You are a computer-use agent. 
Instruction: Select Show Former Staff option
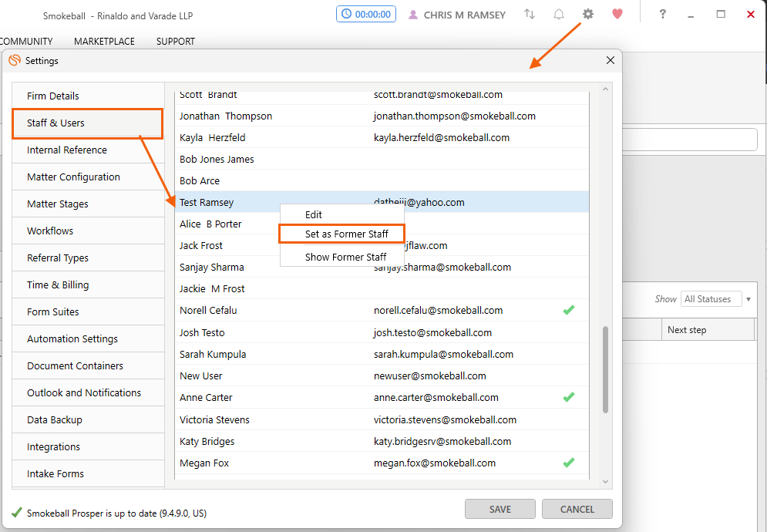coord(342,257)
